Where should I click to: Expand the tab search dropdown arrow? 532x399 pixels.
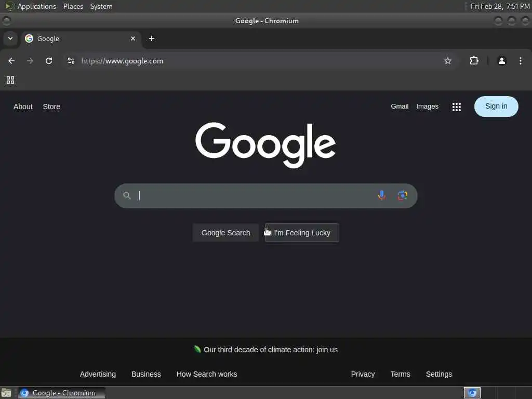tap(10, 38)
